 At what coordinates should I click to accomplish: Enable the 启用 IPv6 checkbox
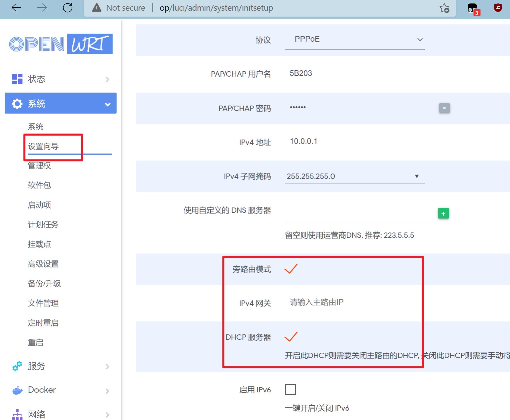coord(290,389)
